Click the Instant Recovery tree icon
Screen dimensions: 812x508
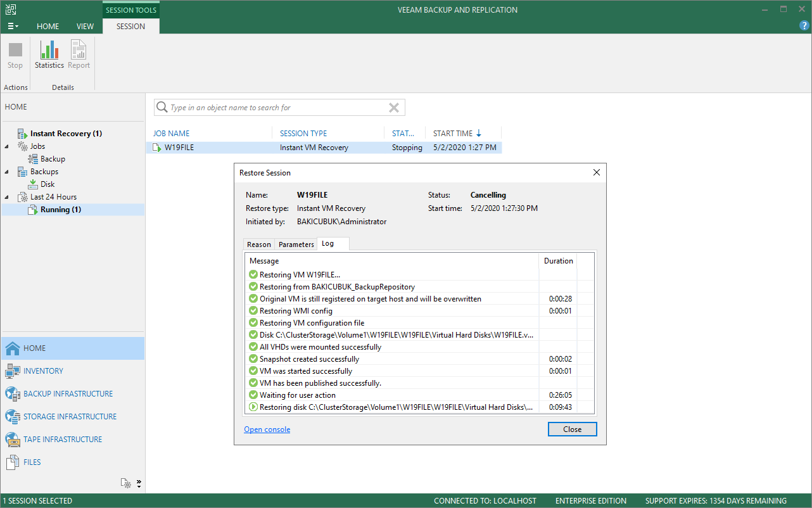23,134
